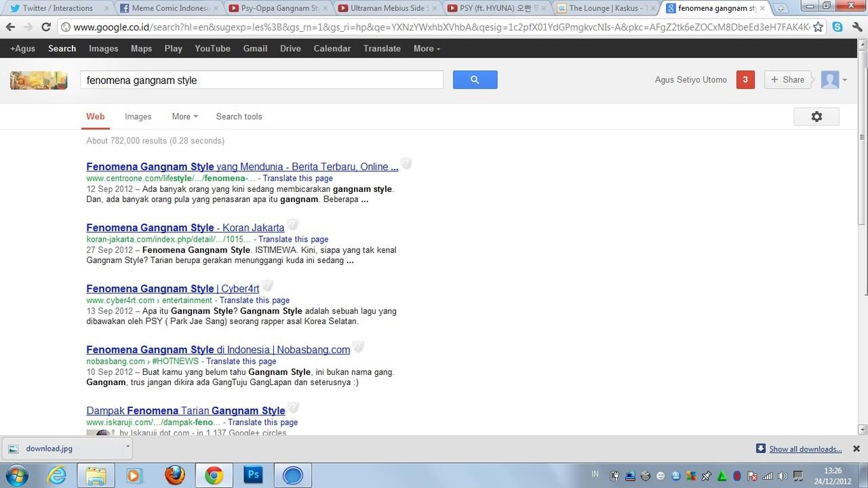Open the Nobasbang.com result link
The height and width of the screenshot is (488, 868).
point(218,350)
